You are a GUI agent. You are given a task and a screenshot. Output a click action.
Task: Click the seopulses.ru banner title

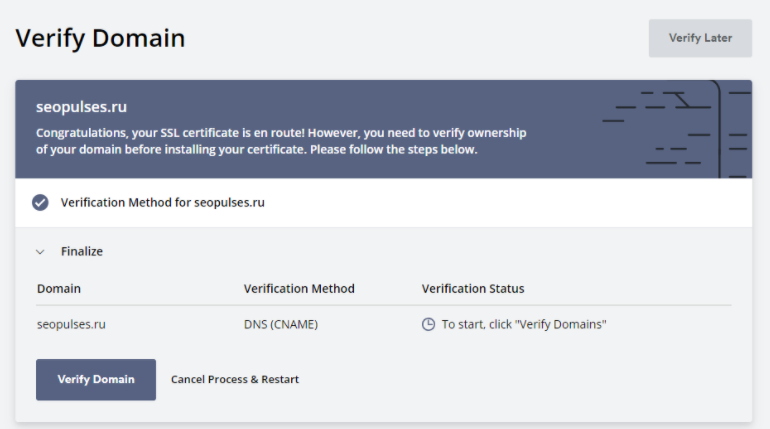click(82, 107)
